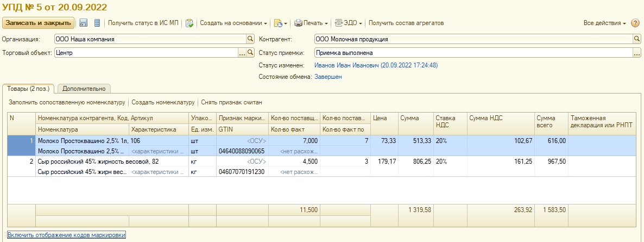Image resolution: width=644 pixels, height=242 pixels.
Task: Open the reports icon dropdown before Печать
Action: click(280, 23)
